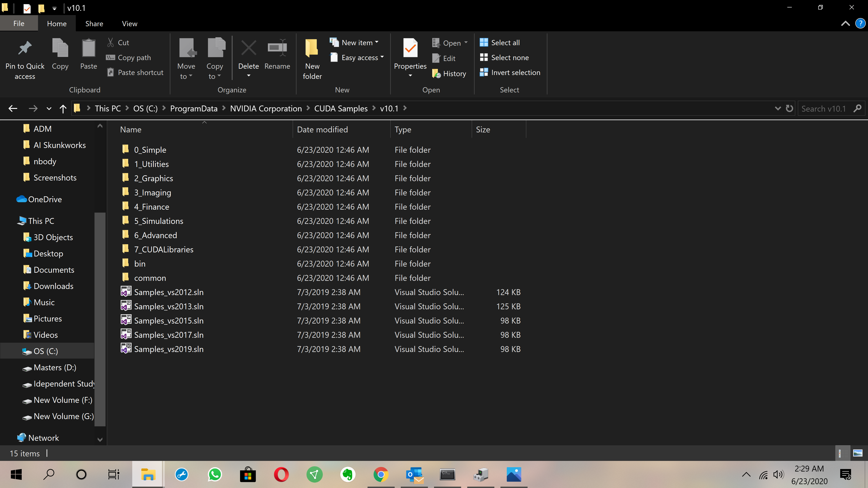Open WhatsApp from the taskbar
Viewport: 868px width, 488px height.
click(215, 474)
